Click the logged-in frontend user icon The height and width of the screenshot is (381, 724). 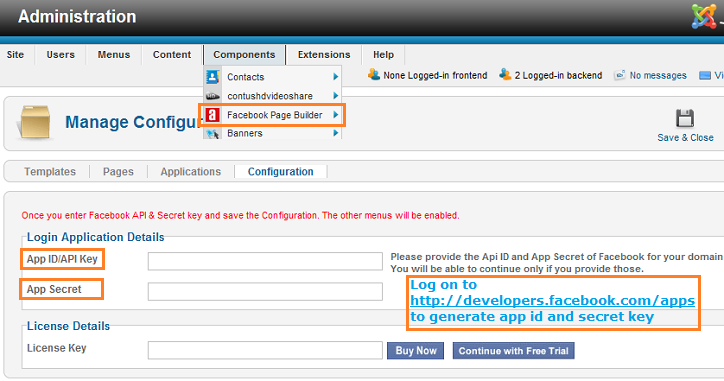pyautogui.click(x=374, y=74)
